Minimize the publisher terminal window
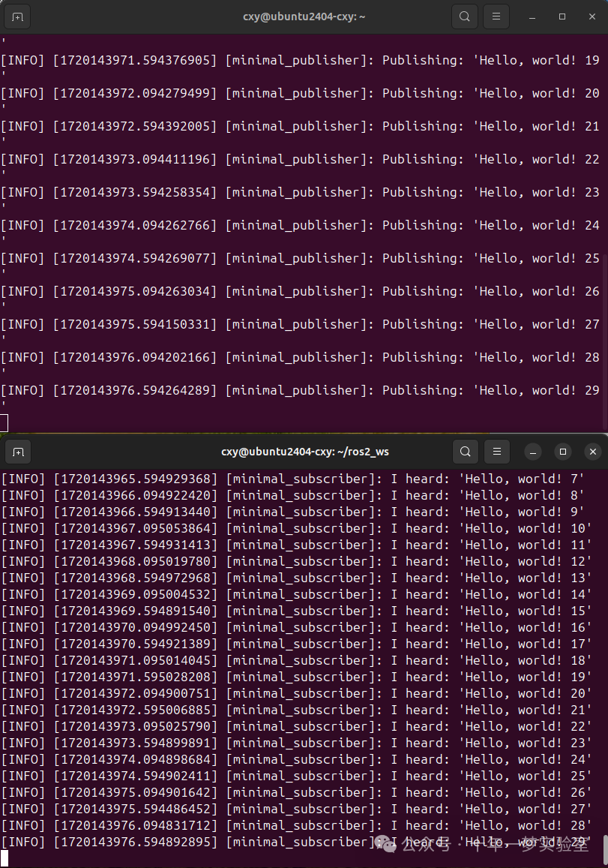 (532, 17)
